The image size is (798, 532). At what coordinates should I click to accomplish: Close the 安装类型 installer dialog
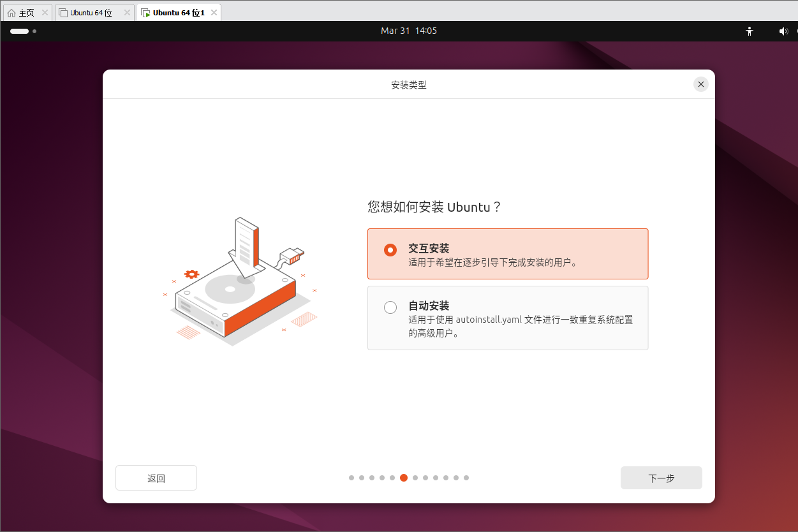tap(701, 84)
